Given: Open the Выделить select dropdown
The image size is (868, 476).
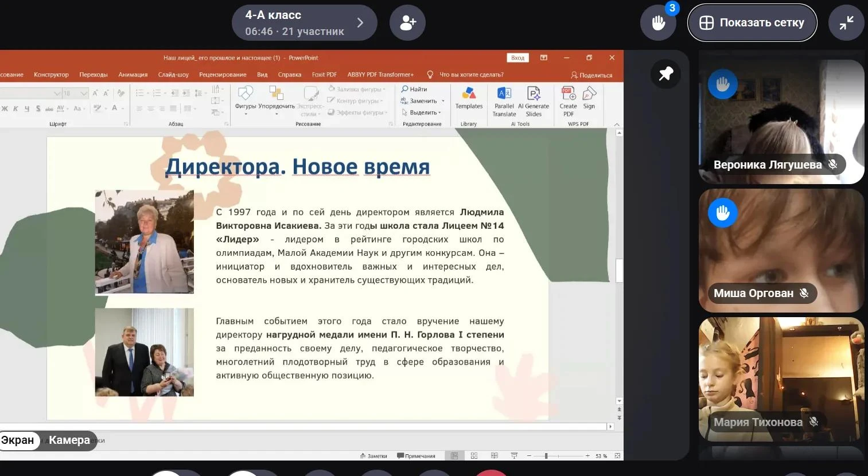Looking at the screenshot, I should (x=421, y=113).
